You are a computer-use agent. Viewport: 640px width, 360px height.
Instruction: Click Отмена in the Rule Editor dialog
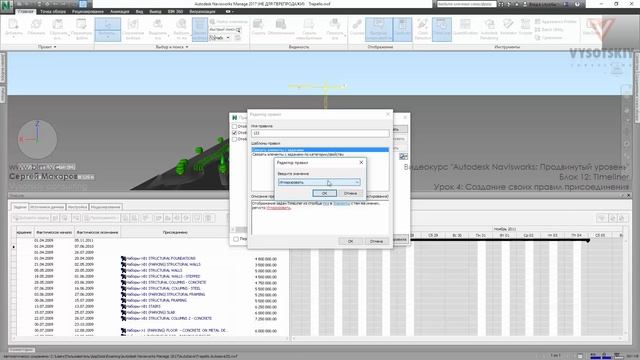376,241
